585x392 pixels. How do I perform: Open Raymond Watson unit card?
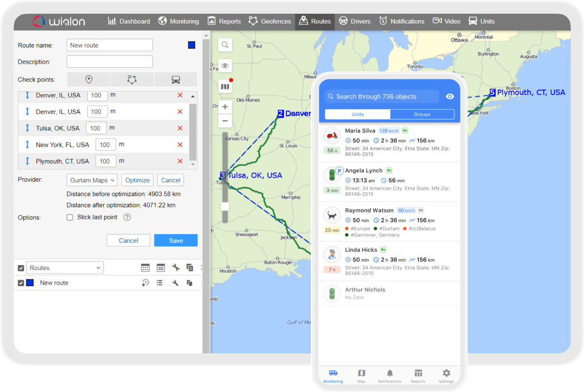[x=389, y=222]
